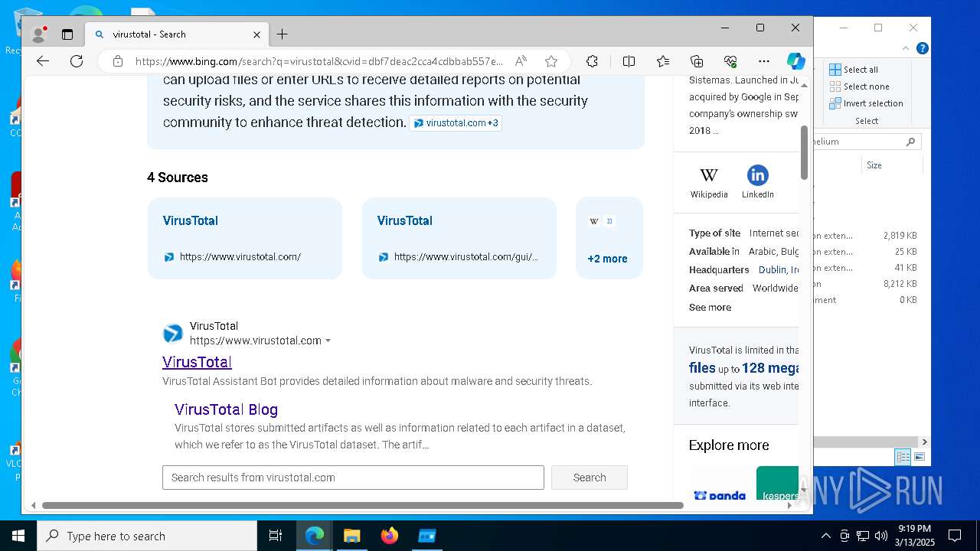Switch File Explorer to details view icon
The image size is (980, 551).
[903, 457]
